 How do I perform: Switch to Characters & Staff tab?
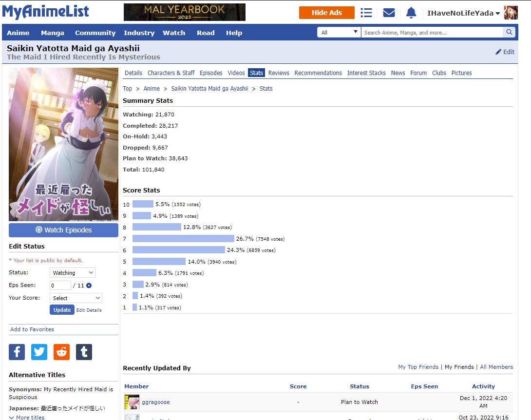171,73
